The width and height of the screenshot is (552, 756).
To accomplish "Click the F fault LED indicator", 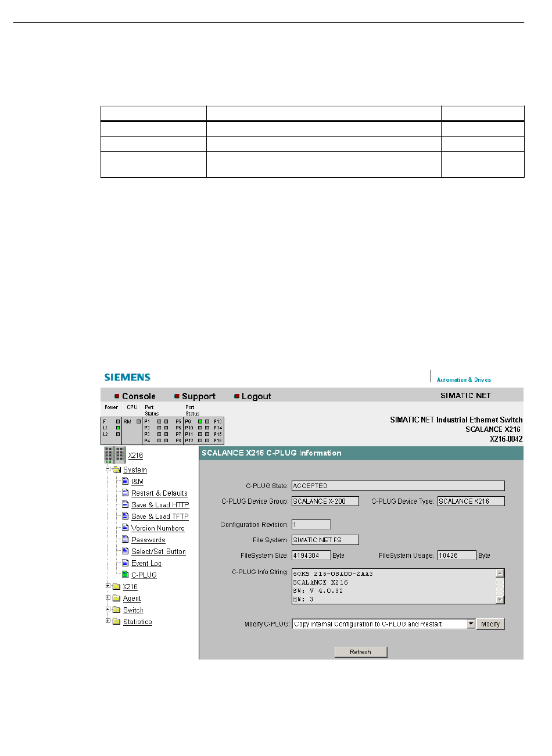I will tap(118, 421).
